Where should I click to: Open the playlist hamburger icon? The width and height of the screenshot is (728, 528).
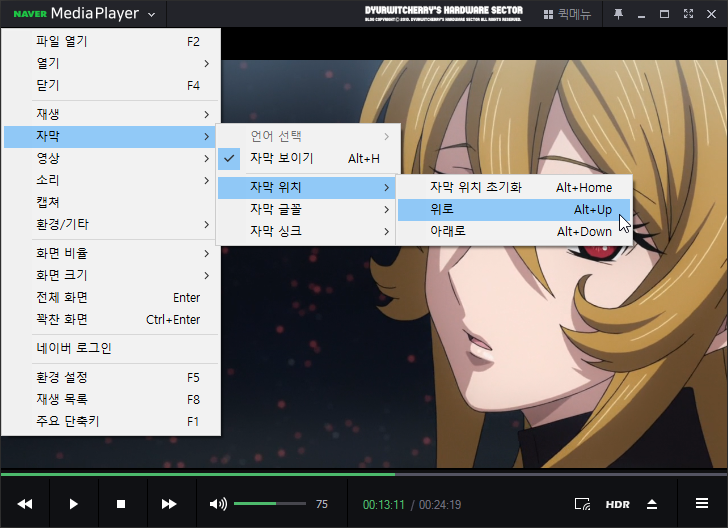702,503
